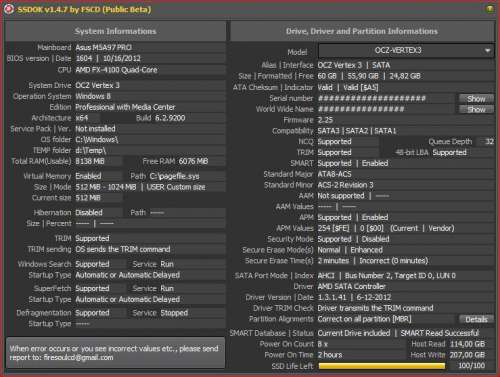Viewport: 500px width, 377px height.
Task: Click the SSDOK app logo icon
Action: click(9, 9)
